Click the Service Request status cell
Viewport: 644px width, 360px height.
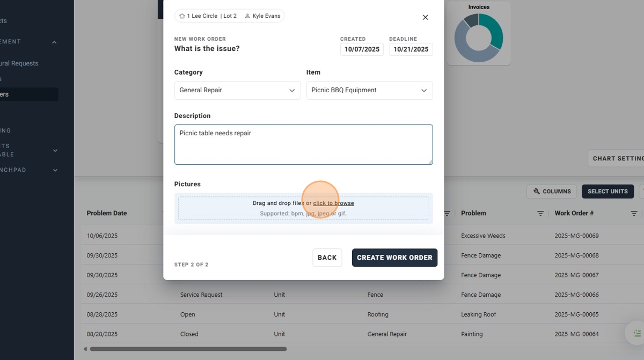pyautogui.click(x=201, y=295)
